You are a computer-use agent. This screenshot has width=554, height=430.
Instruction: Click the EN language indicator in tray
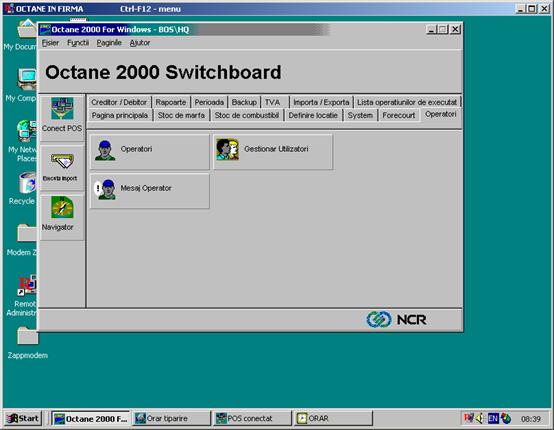pyautogui.click(x=493, y=419)
